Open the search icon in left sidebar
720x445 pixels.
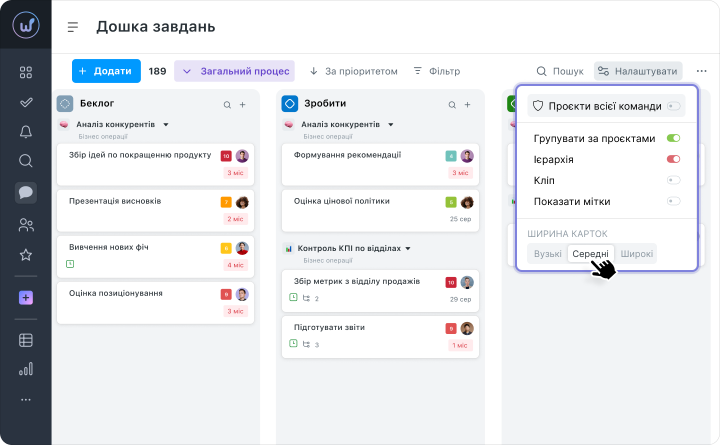coord(26,161)
